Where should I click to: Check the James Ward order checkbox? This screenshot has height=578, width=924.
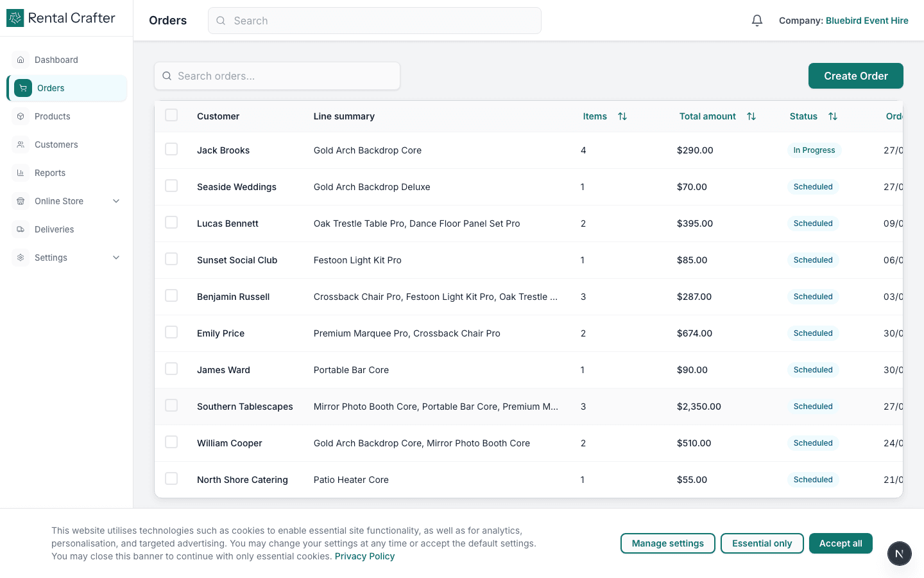pyautogui.click(x=171, y=369)
